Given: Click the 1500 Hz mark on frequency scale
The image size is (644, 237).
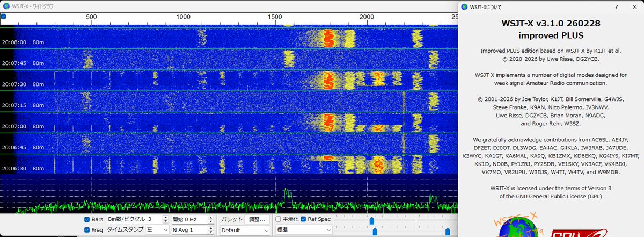Looking at the screenshot, I should pos(275,17).
